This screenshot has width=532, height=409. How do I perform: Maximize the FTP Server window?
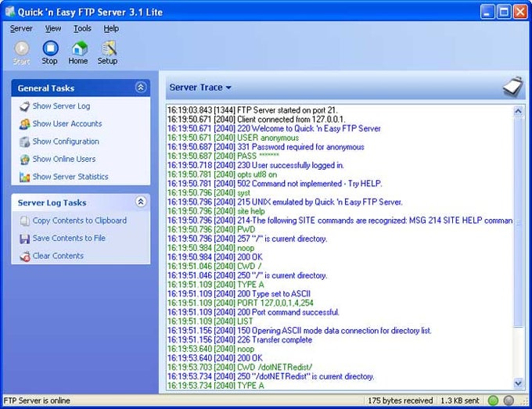(504, 13)
